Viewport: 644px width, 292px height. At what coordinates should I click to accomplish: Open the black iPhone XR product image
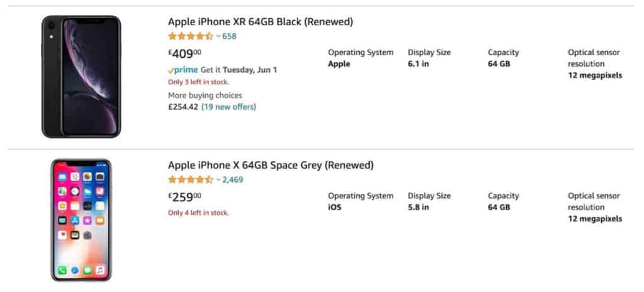coord(81,77)
